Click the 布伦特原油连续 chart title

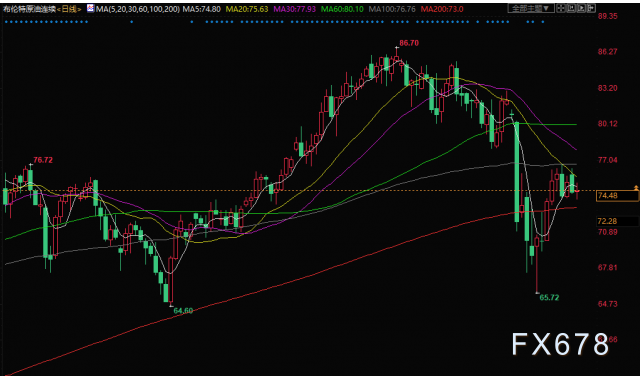pos(29,9)
